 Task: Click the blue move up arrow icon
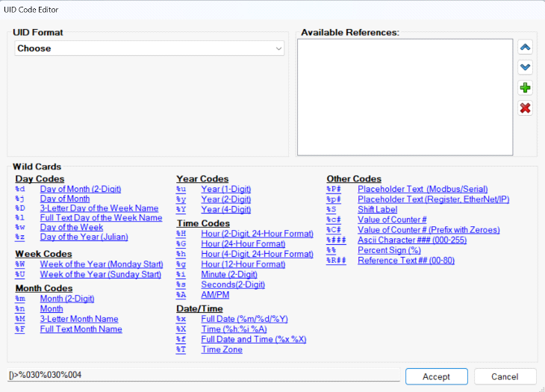(x=525, y=48)
